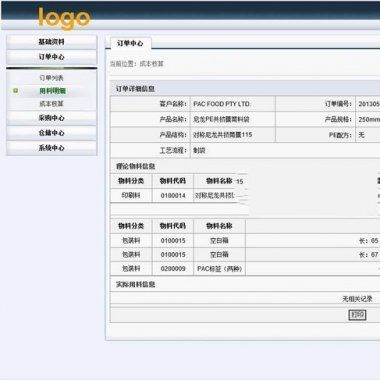Screen dimensions: 380x380
Task: Expand the 仓储中心 sidebar section
Action: [52, 133]
